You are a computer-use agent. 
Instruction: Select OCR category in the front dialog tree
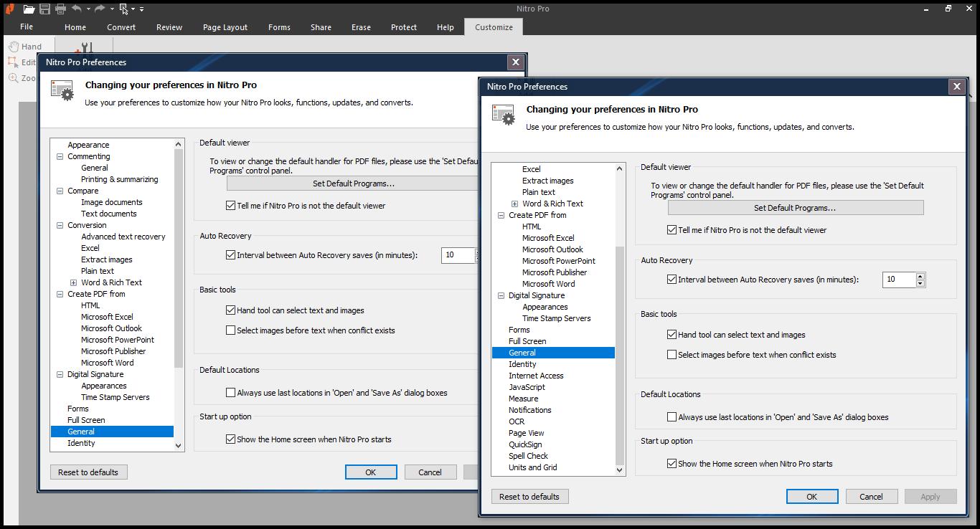[517, 421]
